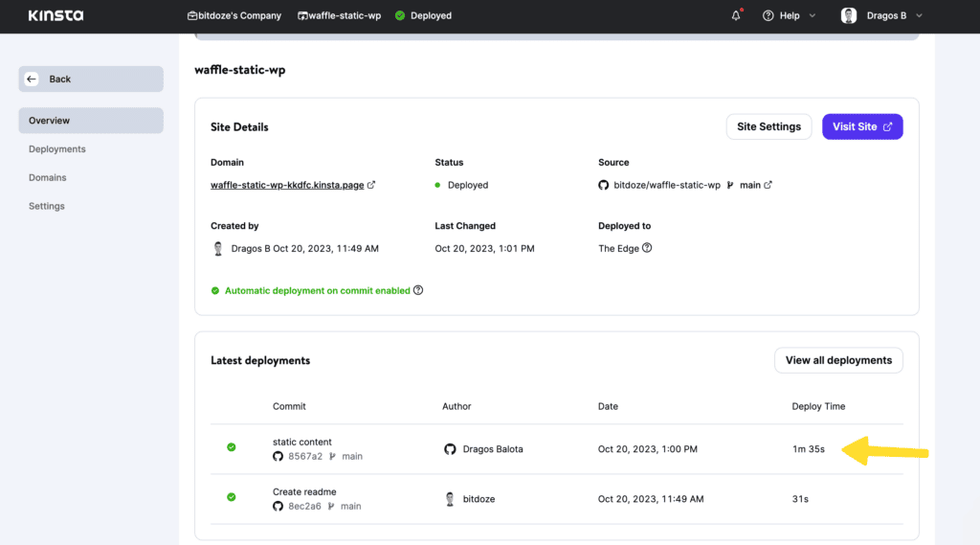Click GitHub icon next to commit 8ec2a6

point(278,506)
